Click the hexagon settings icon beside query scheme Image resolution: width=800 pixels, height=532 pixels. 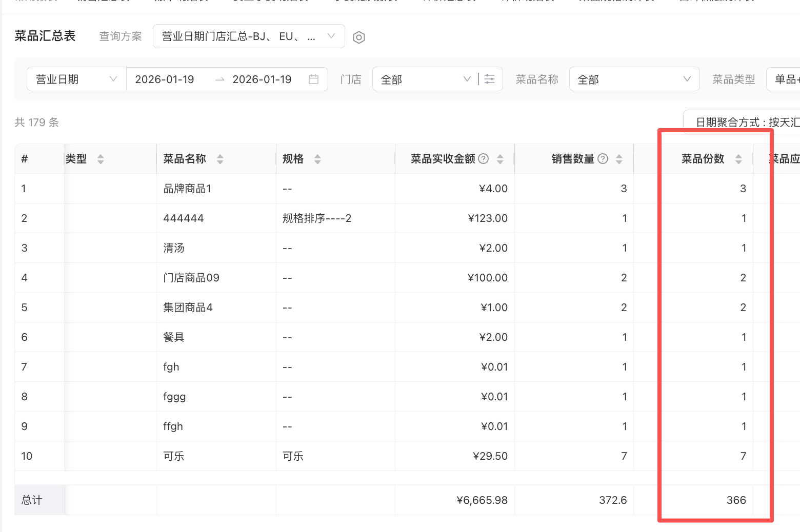[359, 37]
